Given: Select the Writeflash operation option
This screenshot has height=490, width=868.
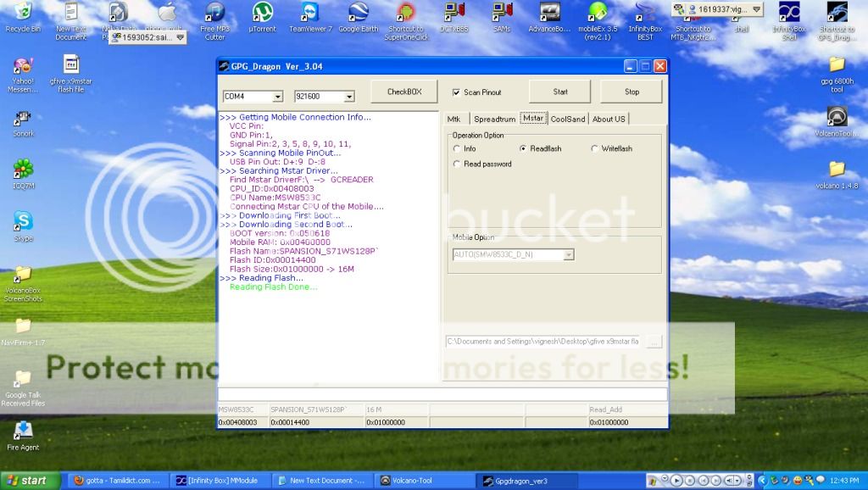Looking at the screenshot, I should point(596,148).
